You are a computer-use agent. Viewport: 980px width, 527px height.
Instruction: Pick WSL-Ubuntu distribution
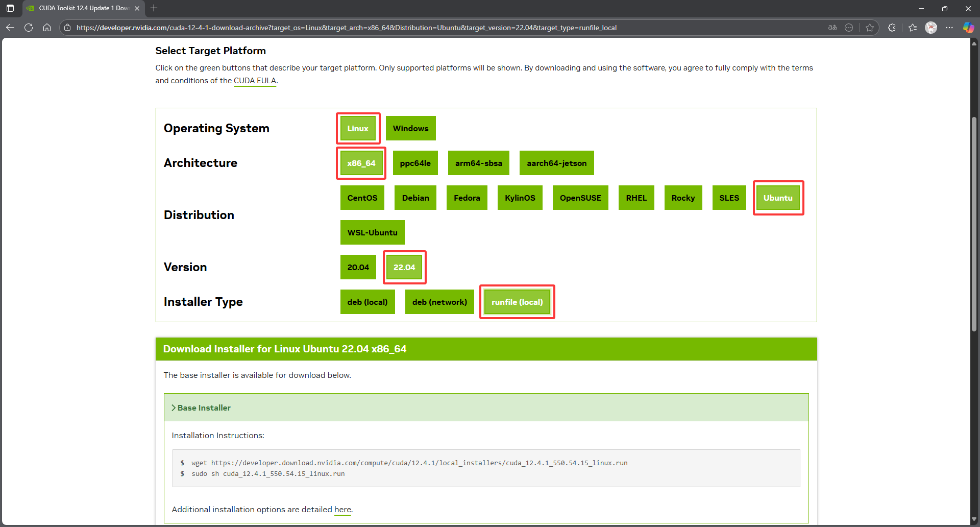pos(373,232)
